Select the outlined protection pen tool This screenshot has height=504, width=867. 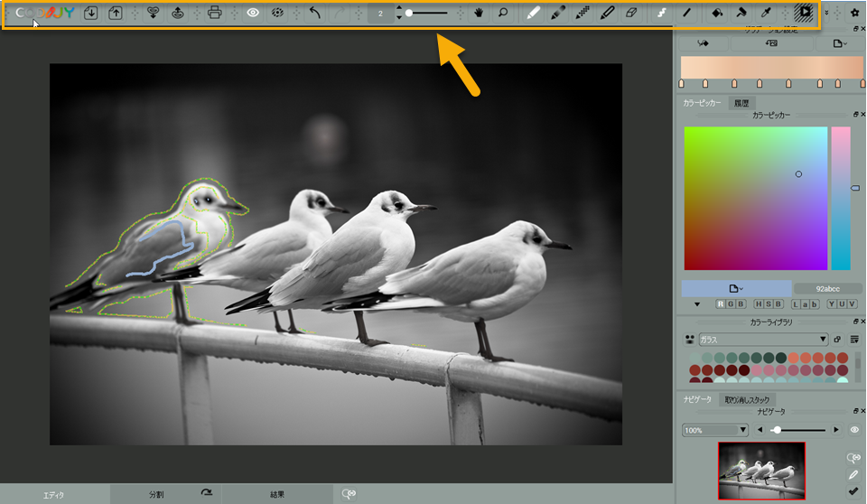pos(607,13)
